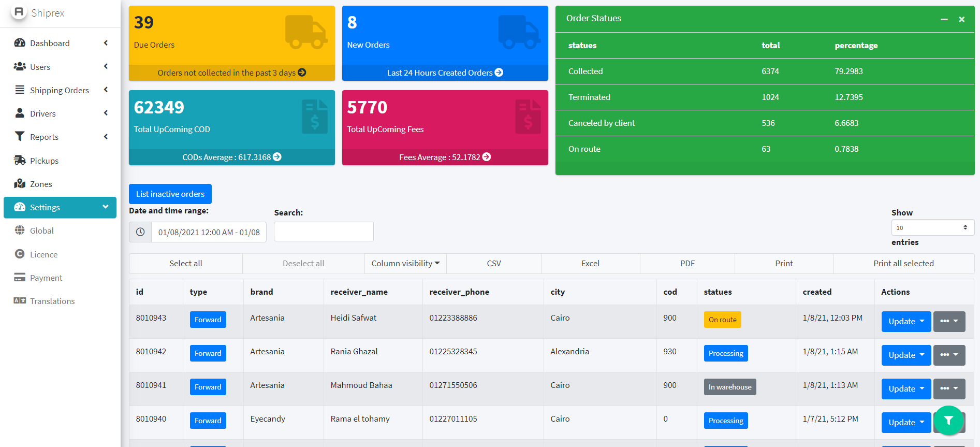980x447 pixels.
Task: Click the truck icon on Due Orders card
Action: (306, 32)
